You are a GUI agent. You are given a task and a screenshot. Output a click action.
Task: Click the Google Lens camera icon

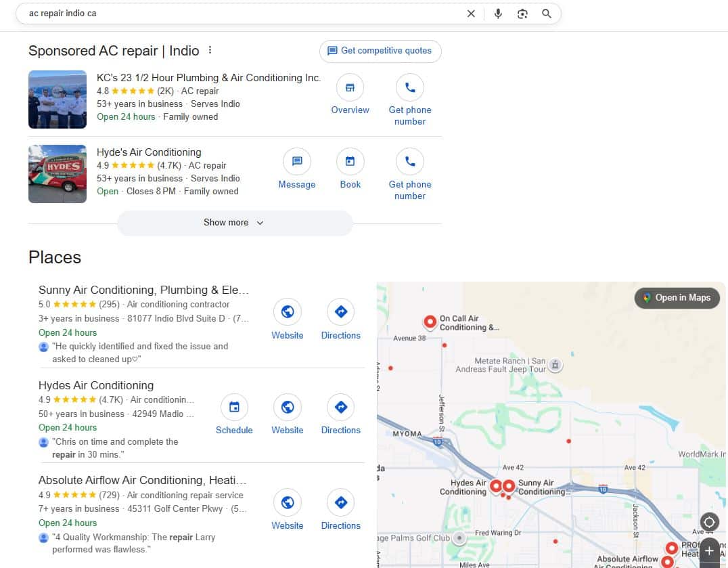(522, 14)
